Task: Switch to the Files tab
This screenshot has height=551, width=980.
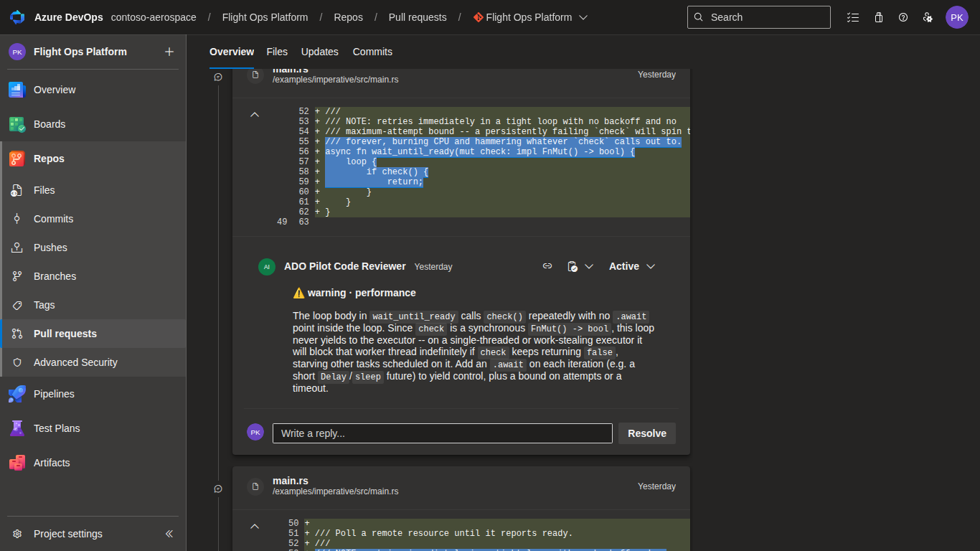Action: (277, 52)
